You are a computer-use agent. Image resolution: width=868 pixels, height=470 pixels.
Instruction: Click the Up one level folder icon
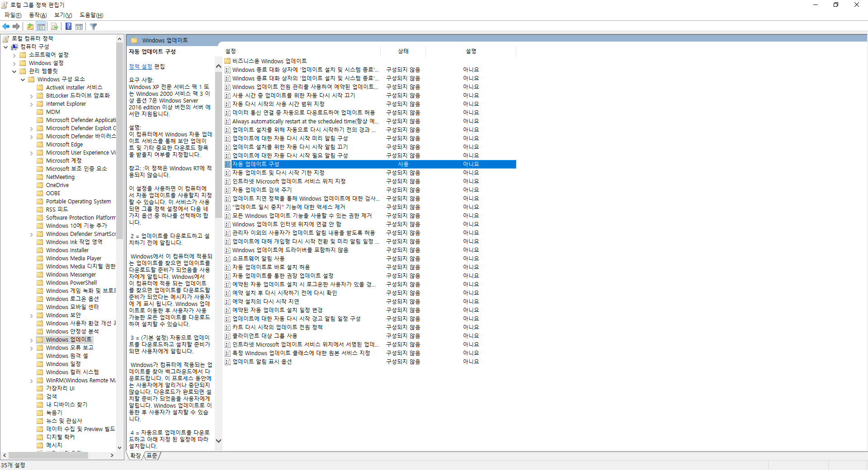coord(30,27)
